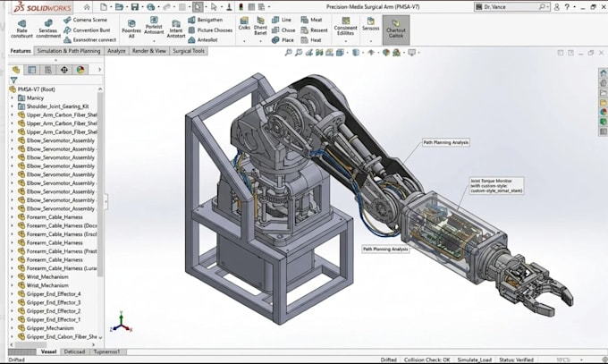This screenshot has height=364, width=608.
Task: Open the View Orientation cube dropdown
Action: coord(341,53)
